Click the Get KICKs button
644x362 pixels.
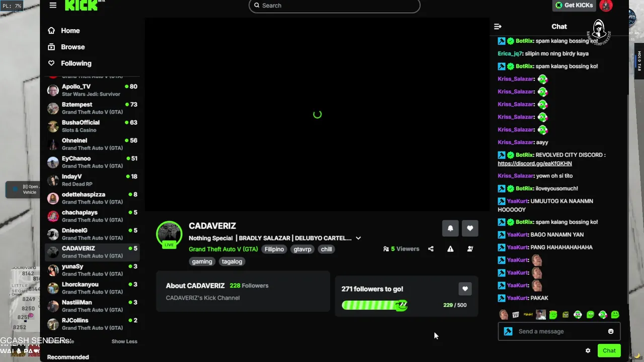574,5
